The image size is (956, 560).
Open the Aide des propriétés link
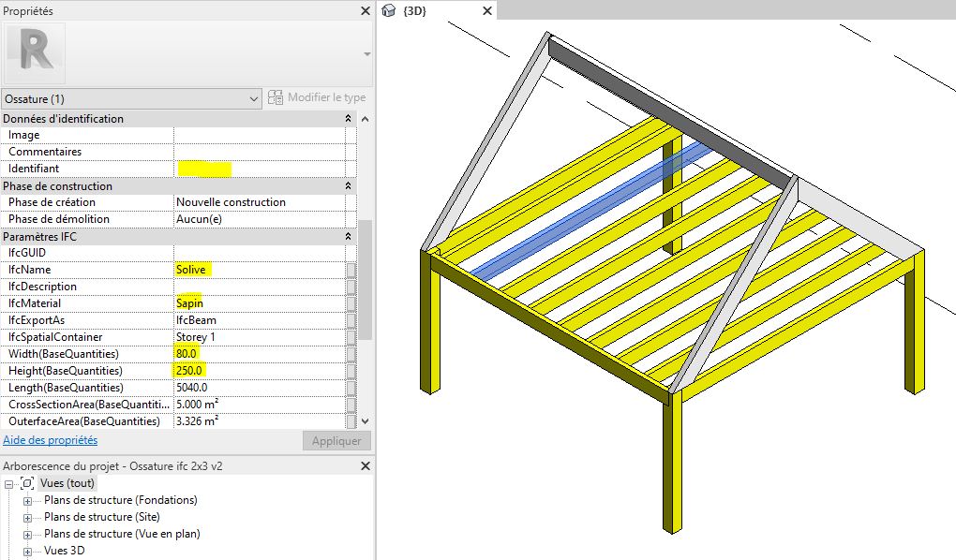click(51, 440)
